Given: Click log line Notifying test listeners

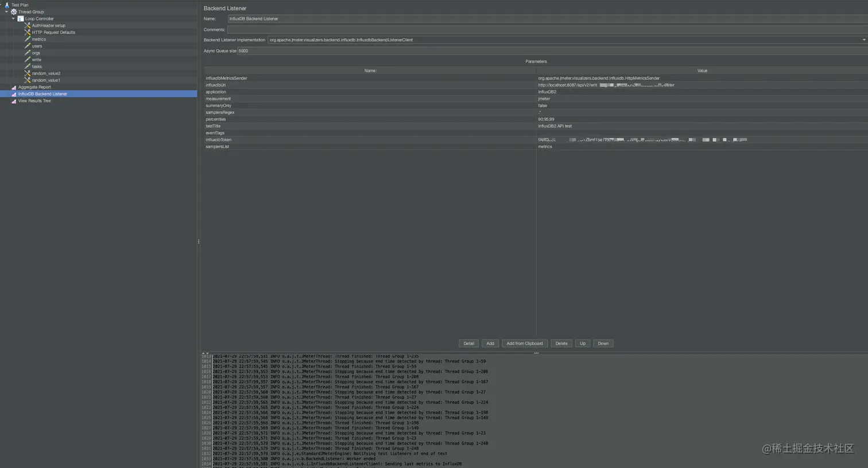Looking at the screenshot, I should coord(330,454).
